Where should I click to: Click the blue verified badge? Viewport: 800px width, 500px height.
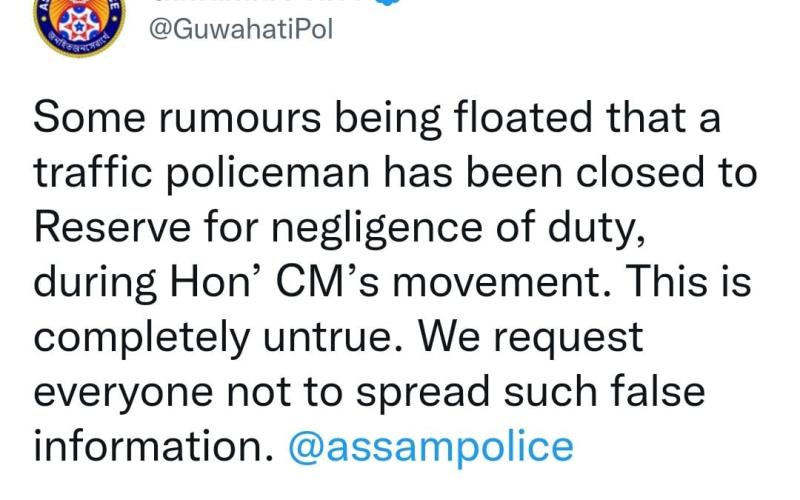388,2
